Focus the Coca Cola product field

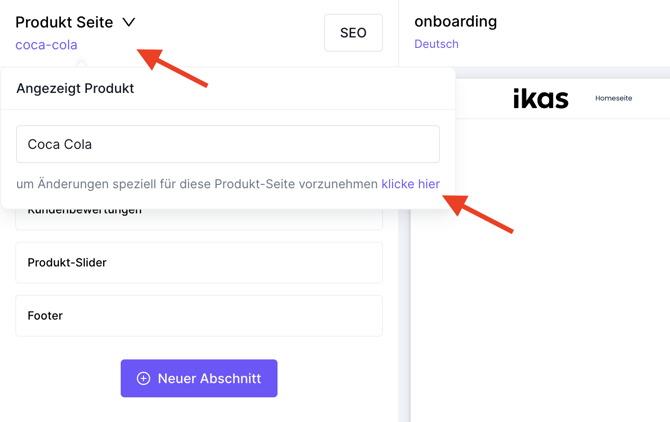point(228,144)
